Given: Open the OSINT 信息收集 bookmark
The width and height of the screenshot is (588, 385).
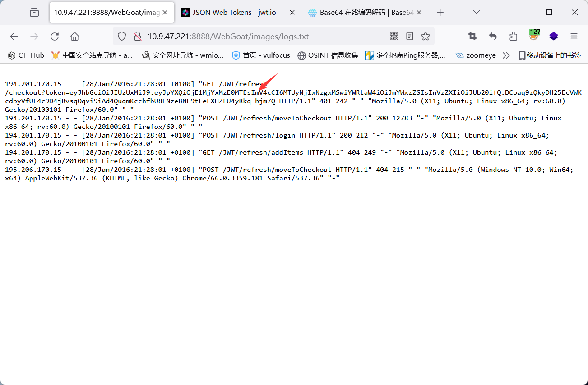Looking at the screenshot, I should tap(328, 55).
